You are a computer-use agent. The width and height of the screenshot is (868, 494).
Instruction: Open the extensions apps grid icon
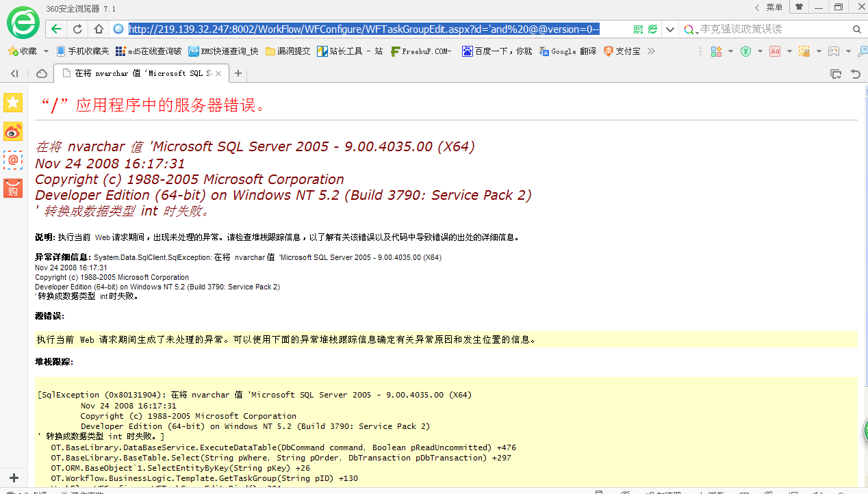(x=717, y=51)
